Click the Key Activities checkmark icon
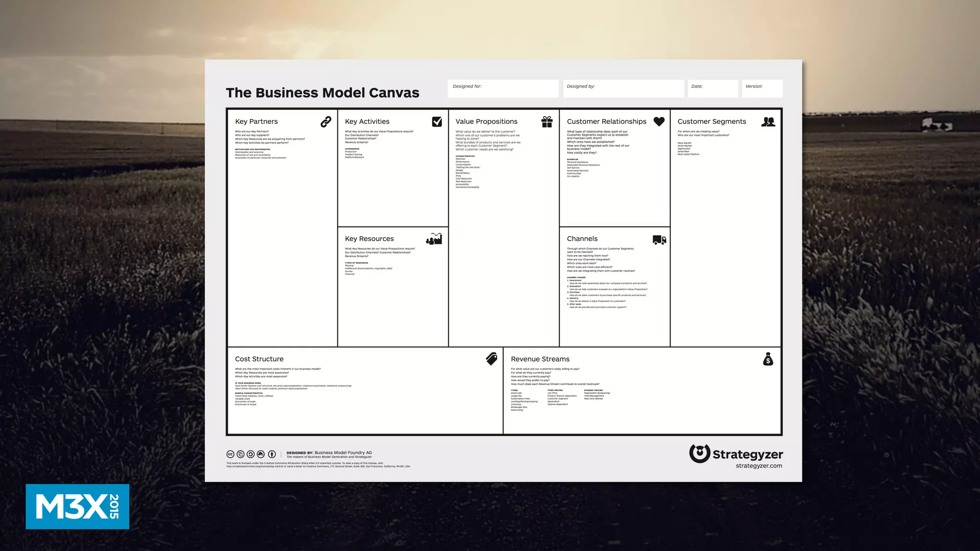Image resolution: width=980 pixels, height=551 pixels. pos(437,121)
